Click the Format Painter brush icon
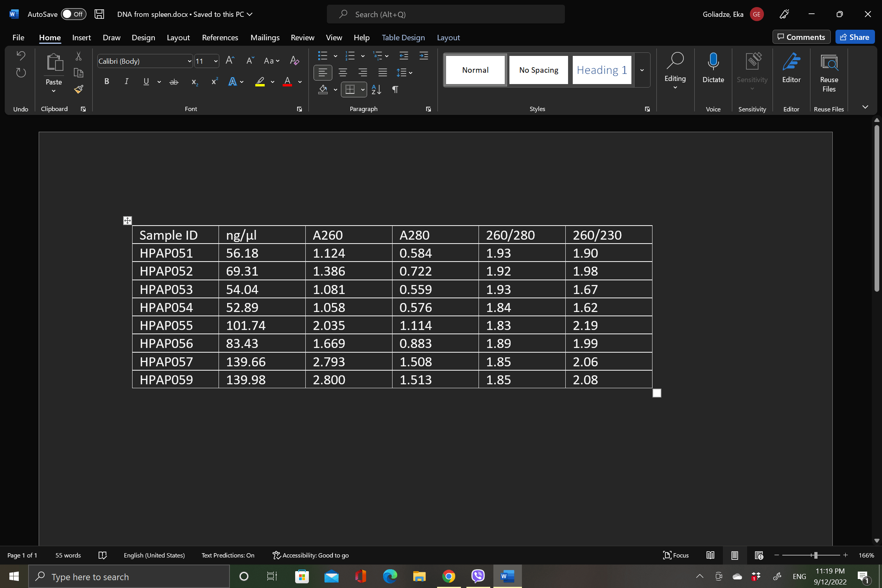The height and width of the screenshot is (588, 882). [79, 90]
